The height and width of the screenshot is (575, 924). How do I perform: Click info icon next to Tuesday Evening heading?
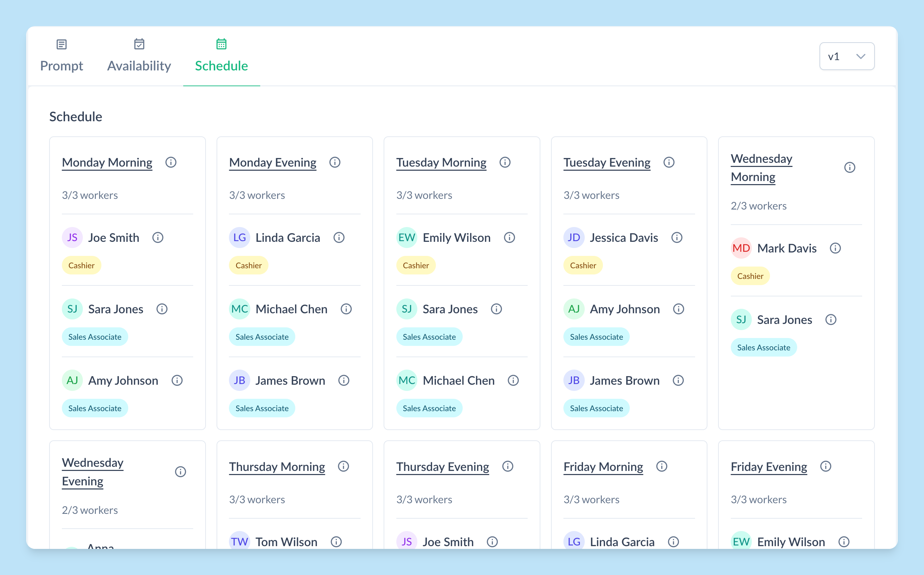669,162
